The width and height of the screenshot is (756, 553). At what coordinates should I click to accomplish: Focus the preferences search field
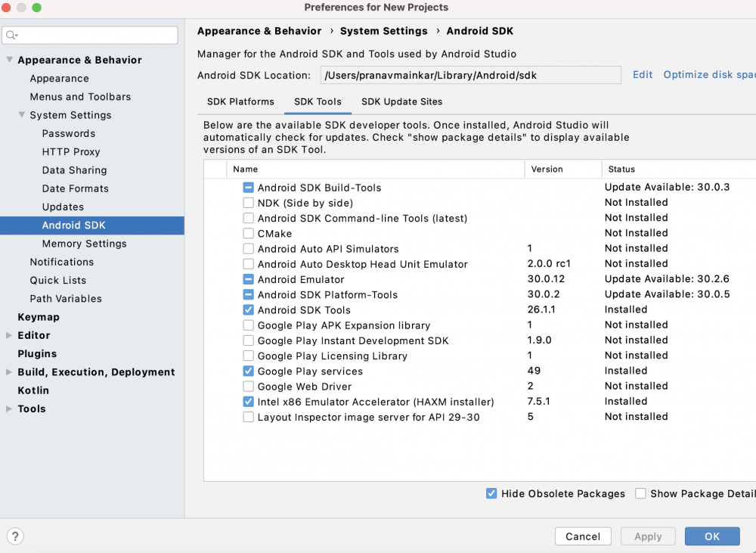(x=90, y=36)
